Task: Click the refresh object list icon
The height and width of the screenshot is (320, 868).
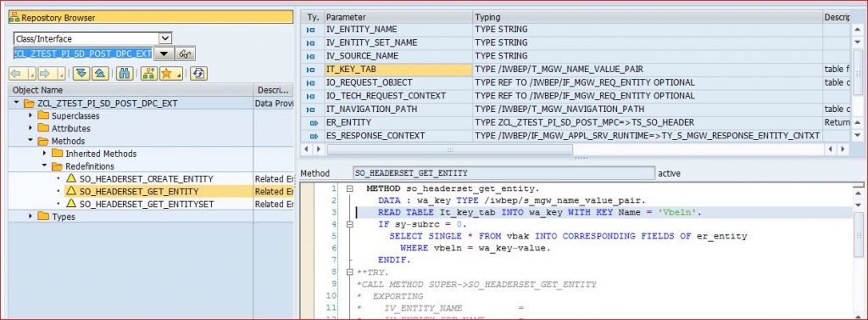Action: [x=198, y=73]
